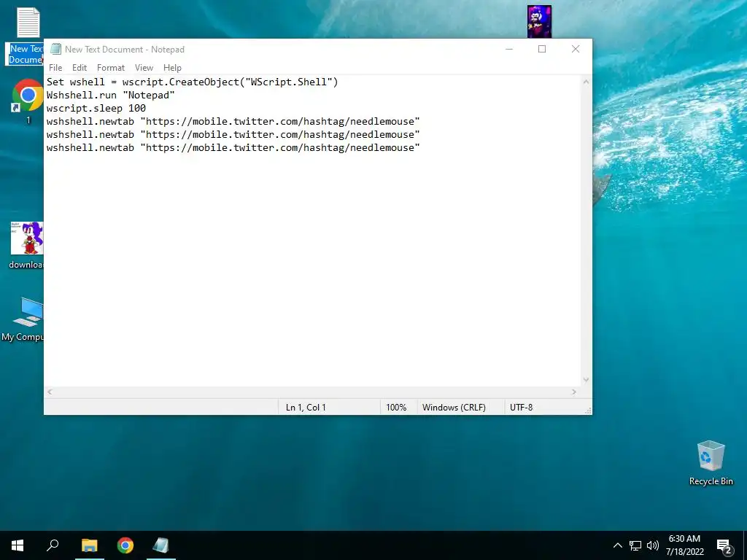Open the clock showing 6:30 AM
Screen dimensions: 747x560
[x=684, y=545]
